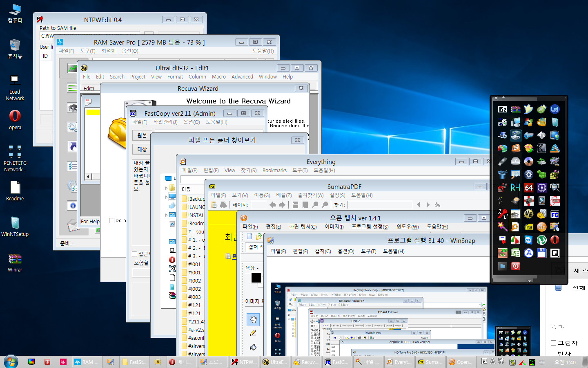
Task: Click the 대상 button in FastCopy
Action: point(142,149)
